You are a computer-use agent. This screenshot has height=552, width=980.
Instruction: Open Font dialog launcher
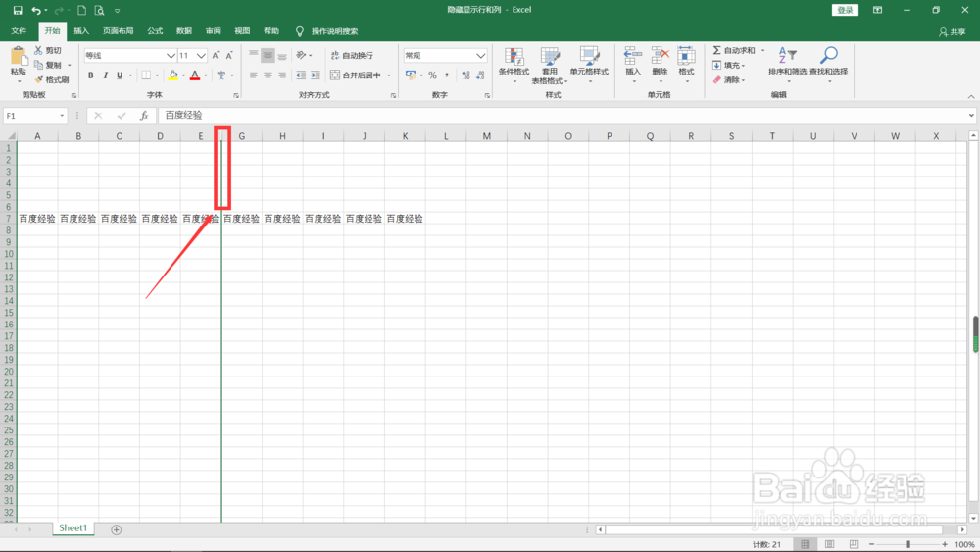click(x=236, y=96)
